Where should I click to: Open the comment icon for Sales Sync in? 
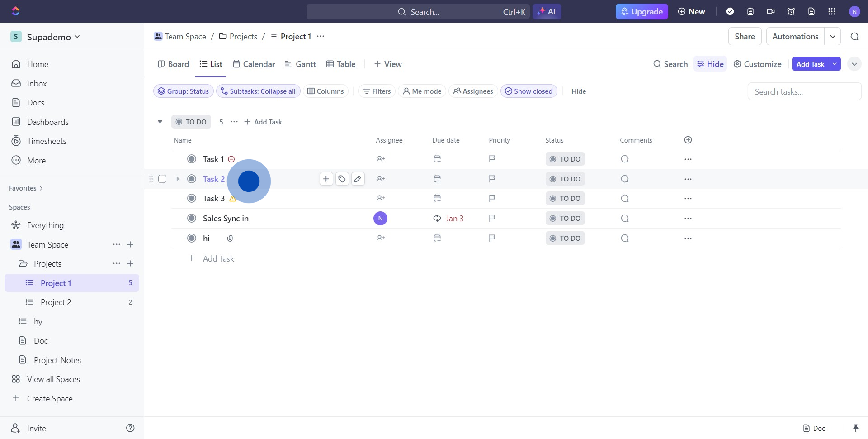(625, 219)
